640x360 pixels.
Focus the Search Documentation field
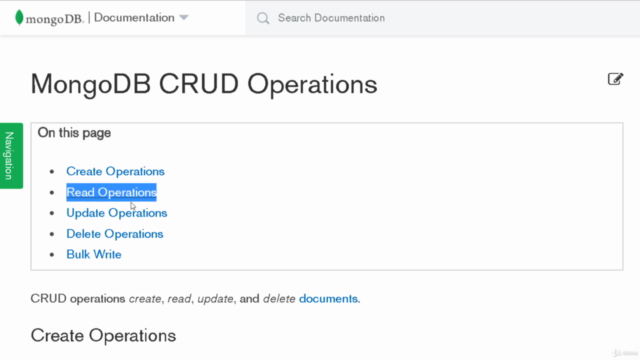click(x=442, y=18)
